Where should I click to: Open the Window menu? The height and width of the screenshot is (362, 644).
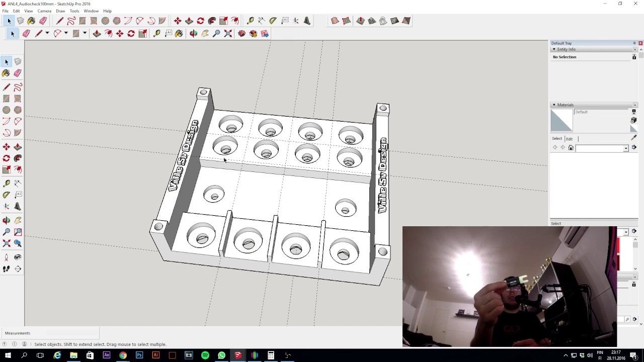[x=91, y=11]
